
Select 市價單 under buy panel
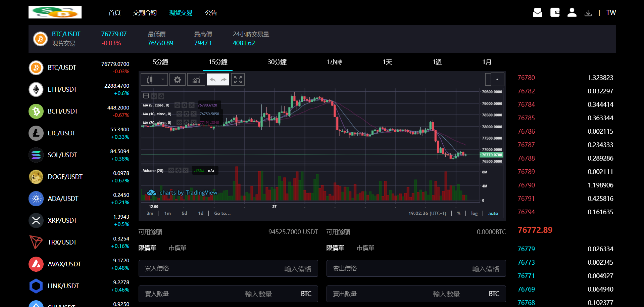coord(177,248)
